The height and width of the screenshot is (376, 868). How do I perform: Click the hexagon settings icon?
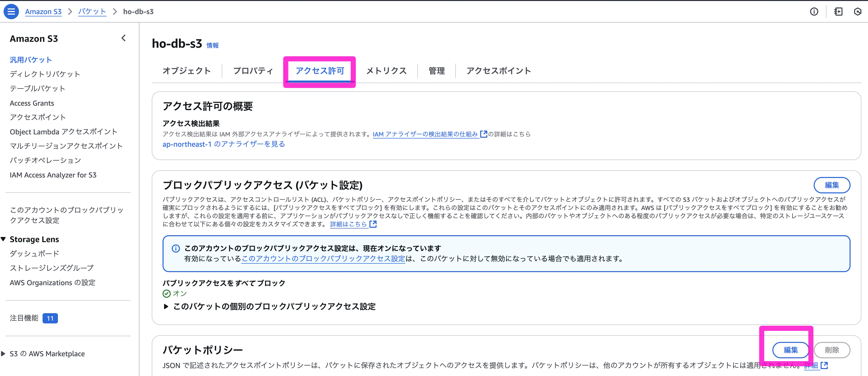point(857,12)
